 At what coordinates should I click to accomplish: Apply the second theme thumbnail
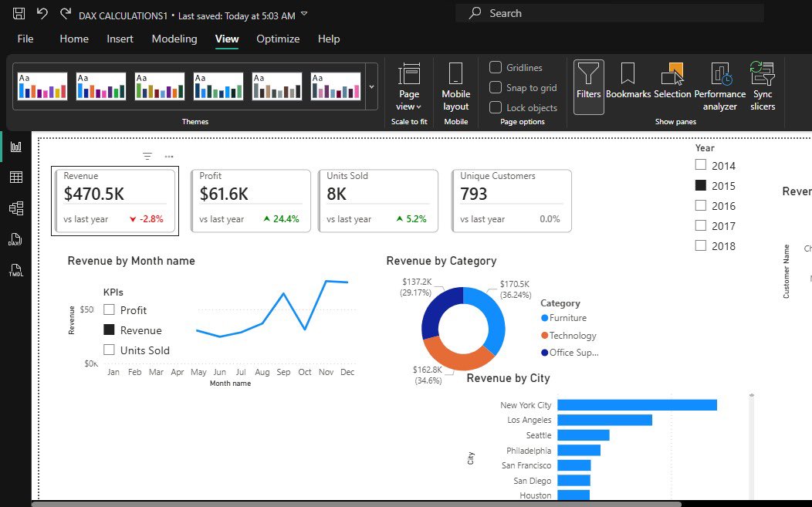(101, 86)
